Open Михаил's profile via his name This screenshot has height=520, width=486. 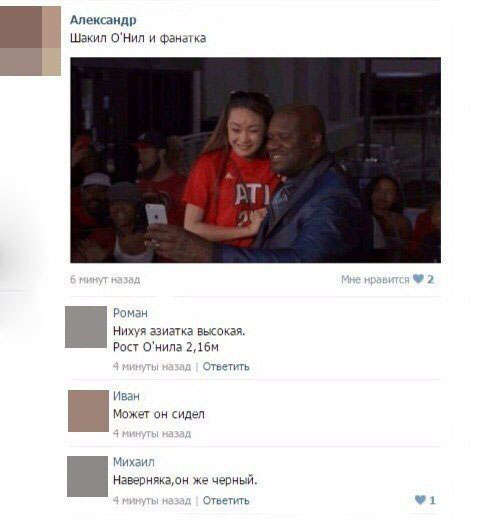134,462
